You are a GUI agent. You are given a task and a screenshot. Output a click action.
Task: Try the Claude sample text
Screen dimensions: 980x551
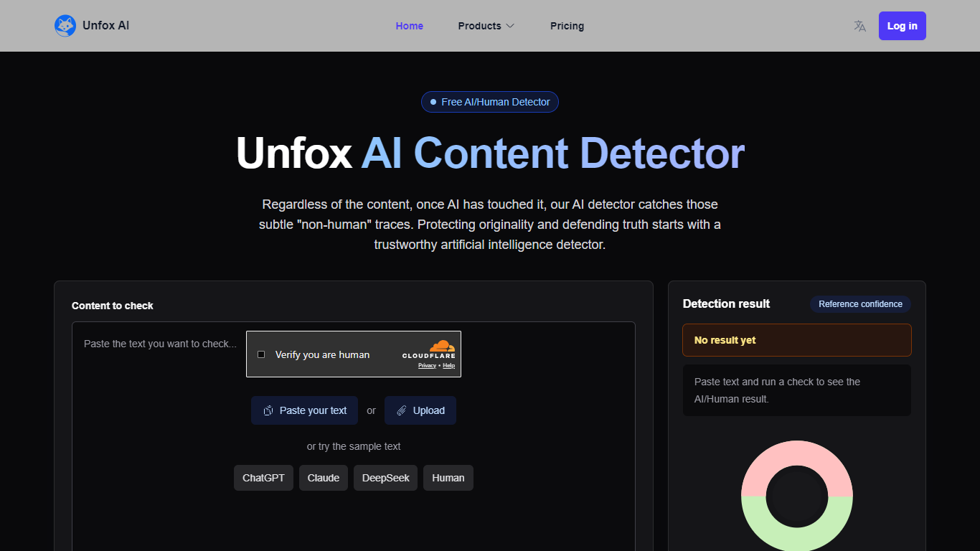(x=324, y=478)
